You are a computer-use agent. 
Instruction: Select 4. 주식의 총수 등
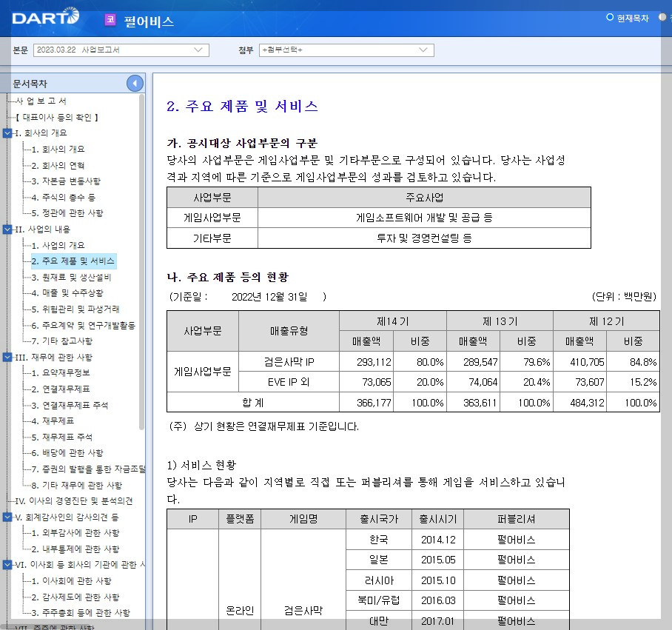(63, 198)
